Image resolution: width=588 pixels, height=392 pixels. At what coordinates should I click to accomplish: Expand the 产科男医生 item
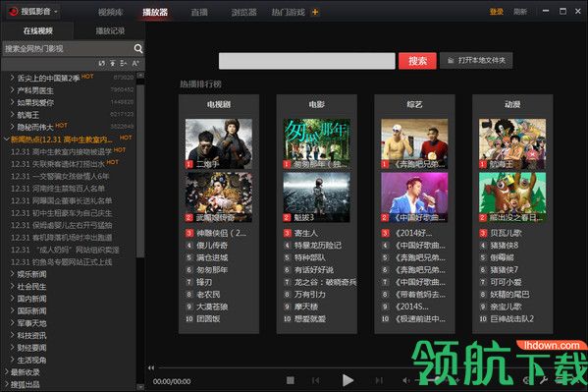(12, 90)
